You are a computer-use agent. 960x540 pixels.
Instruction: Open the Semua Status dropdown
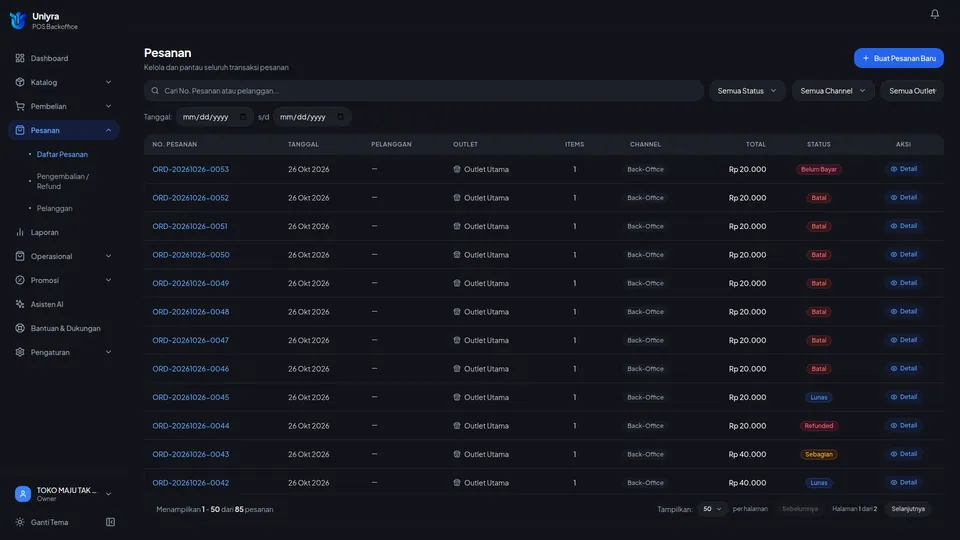[x=747, y=91]
